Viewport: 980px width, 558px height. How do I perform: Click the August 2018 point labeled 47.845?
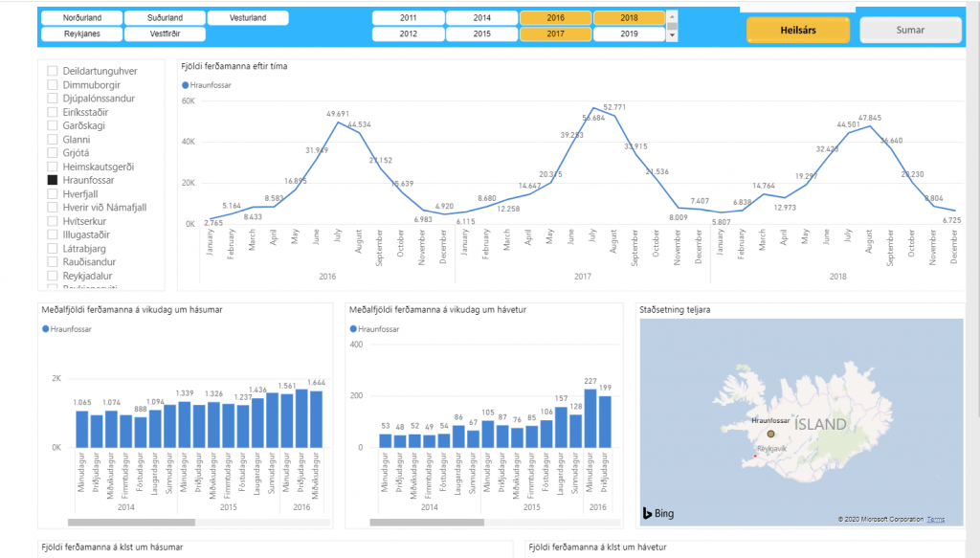point(869,126)
